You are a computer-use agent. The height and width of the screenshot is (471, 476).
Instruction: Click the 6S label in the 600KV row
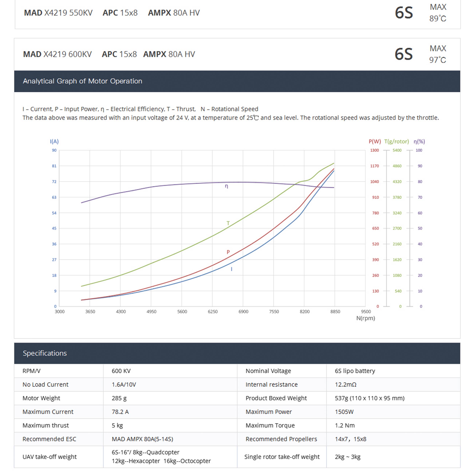tap(404, 54)
